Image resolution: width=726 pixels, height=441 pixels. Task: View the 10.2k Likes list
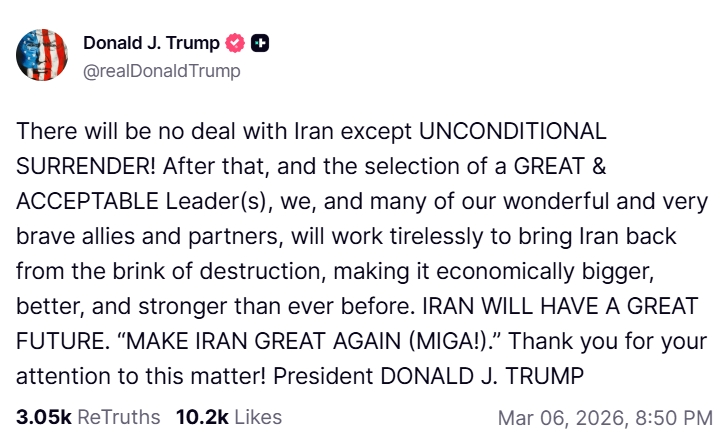pyautogui.click(x=229, y=417)
